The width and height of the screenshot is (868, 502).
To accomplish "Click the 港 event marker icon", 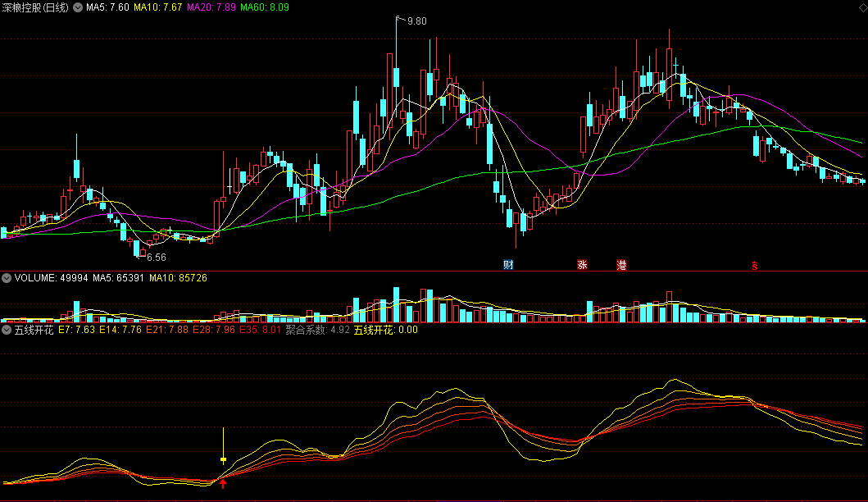I will 621,265.
